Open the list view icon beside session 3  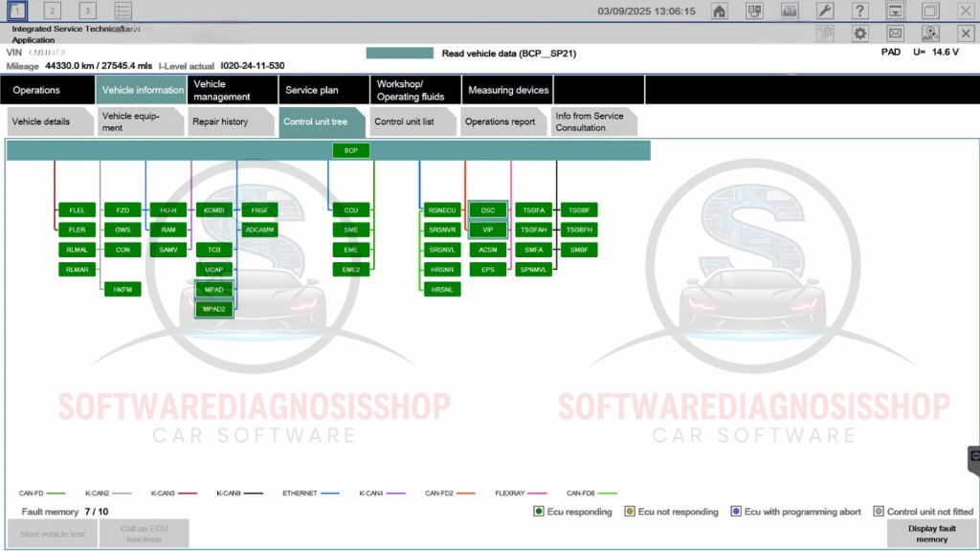[x=123, y=11]
